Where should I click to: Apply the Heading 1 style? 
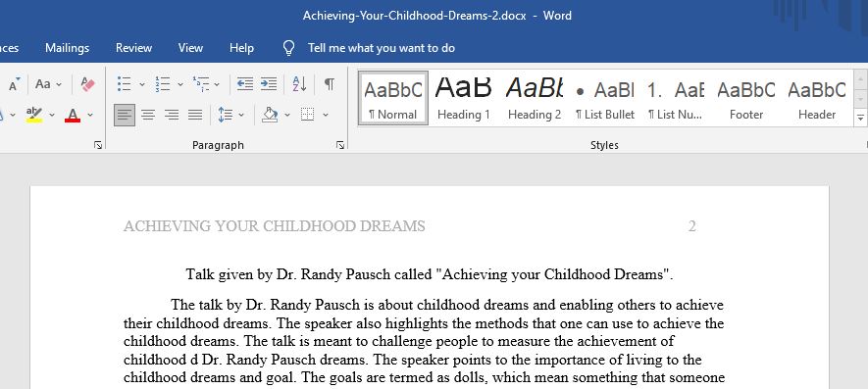(x=464, y=98)
